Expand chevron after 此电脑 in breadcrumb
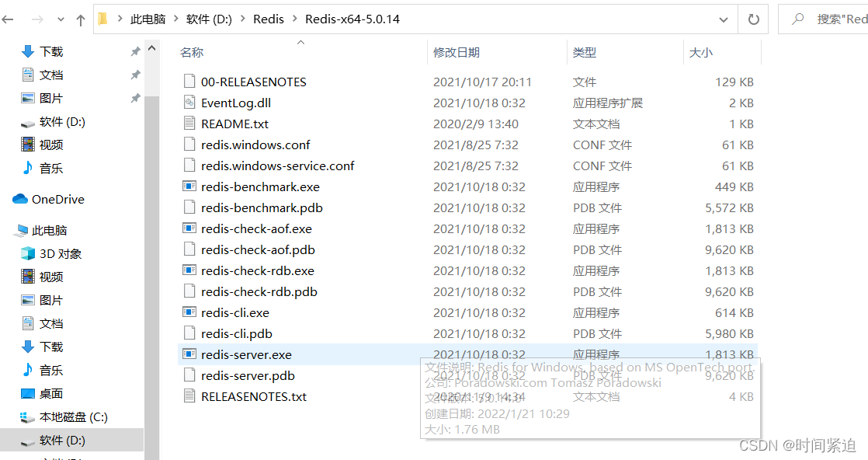This screenshot has height=460, width=868. [176, 19]
